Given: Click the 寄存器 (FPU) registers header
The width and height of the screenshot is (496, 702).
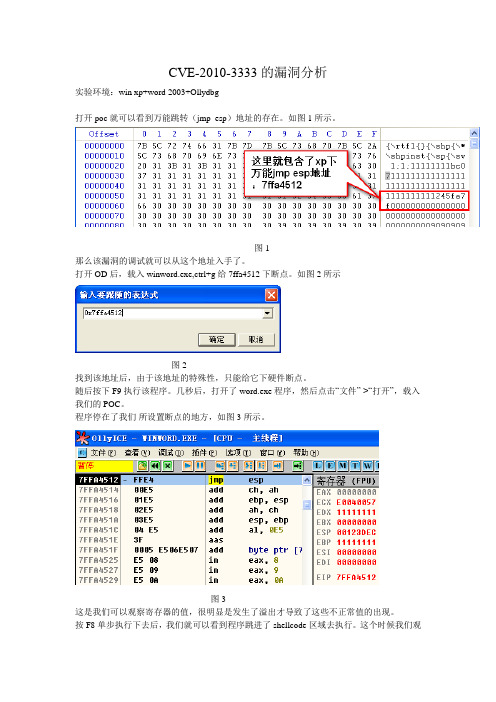Looking at the screenshot, I should click(x=346, y=480).
